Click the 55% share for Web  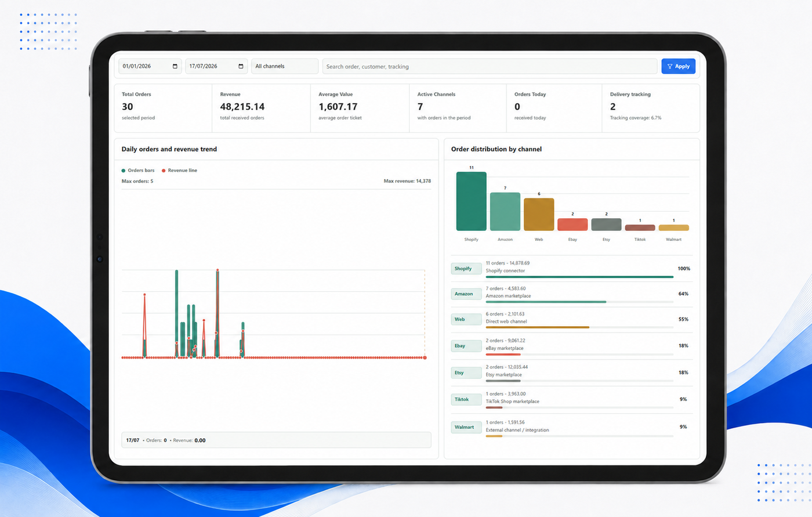[x=683, y=319]
